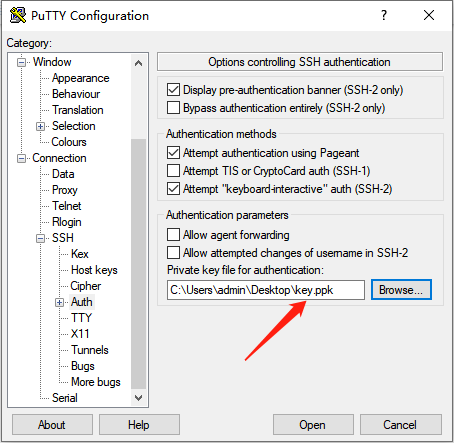Click the Open button to connect
This screenshot has width=454, height=443.
tap(313, 425)
